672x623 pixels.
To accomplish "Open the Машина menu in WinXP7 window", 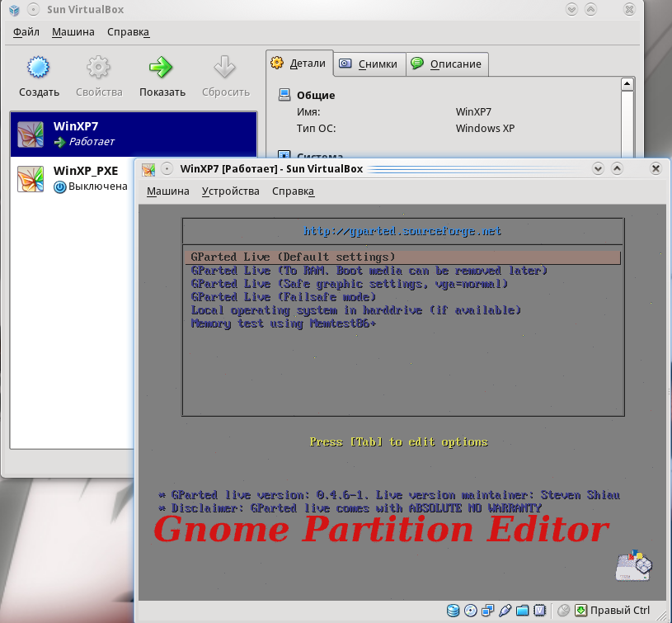I will (168, 191).
